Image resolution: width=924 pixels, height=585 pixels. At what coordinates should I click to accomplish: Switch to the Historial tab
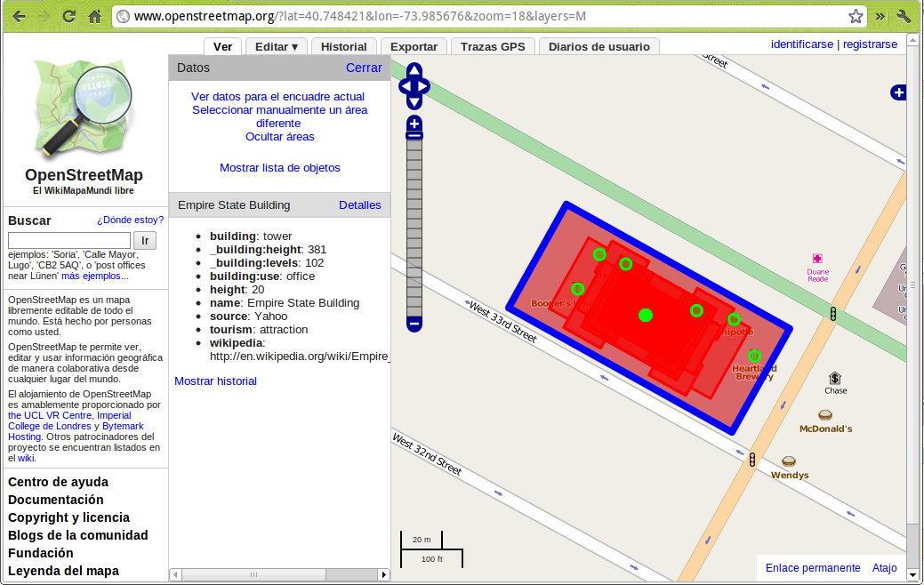pos(343,46)
